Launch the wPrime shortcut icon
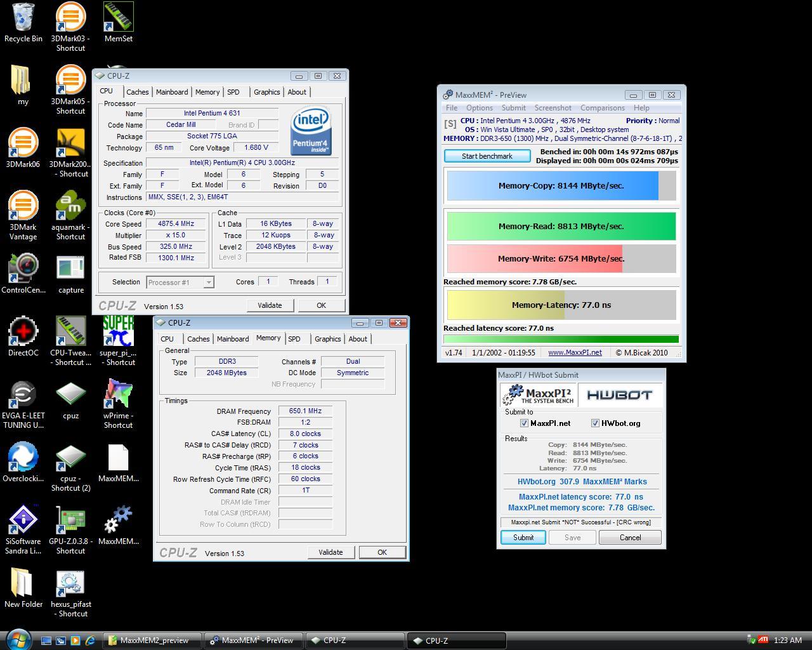The width and height of the screenshot is (812, 650). coord(119,404)
